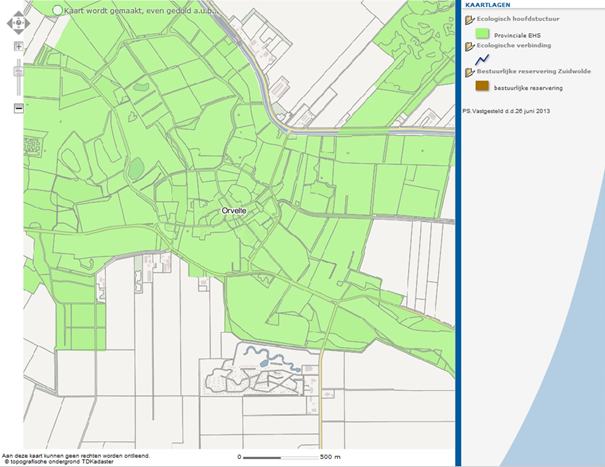Viewport: 605px width, 467px height.
Task: Zoom out with the minus button
Action: 19,108
